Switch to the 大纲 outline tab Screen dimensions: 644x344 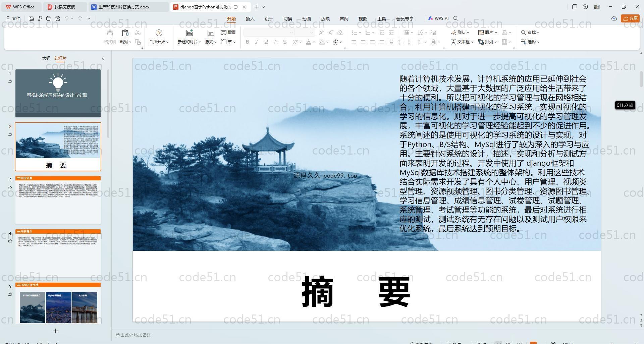click(46, 58)
